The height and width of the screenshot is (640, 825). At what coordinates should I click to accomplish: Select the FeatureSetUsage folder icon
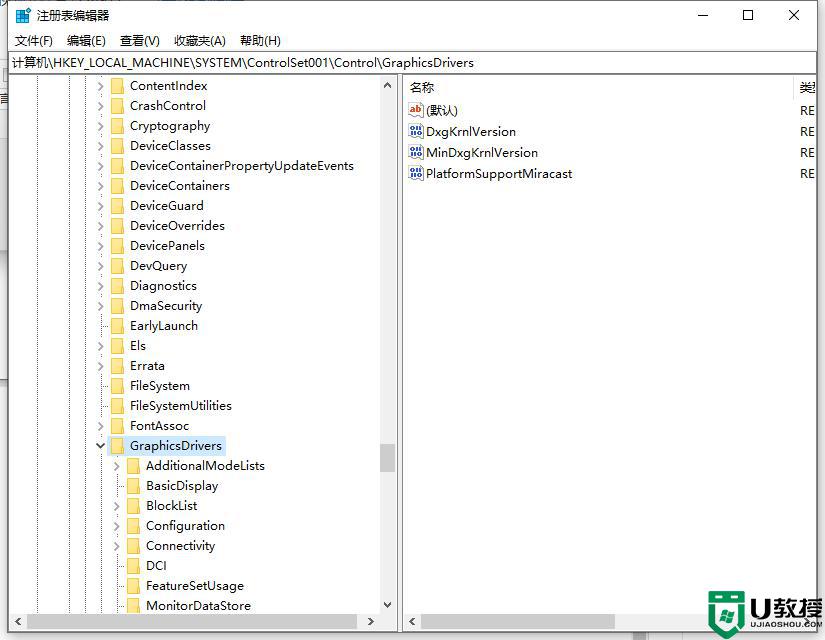coord(134,586)
